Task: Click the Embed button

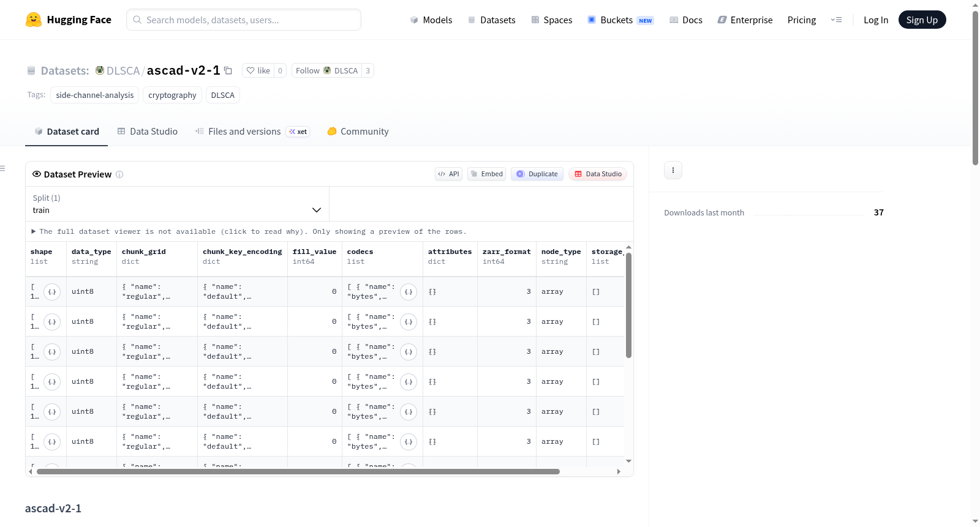Action: tap(486, 174)
